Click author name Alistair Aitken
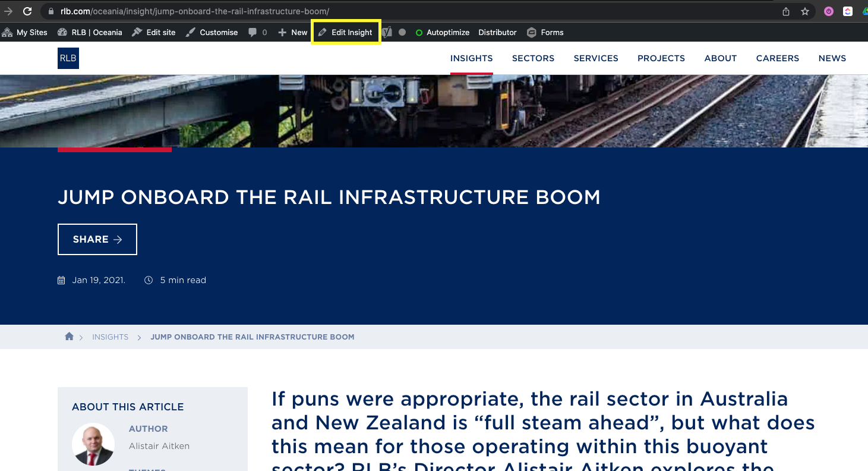 pyautogui.click(x=159, y=446)
